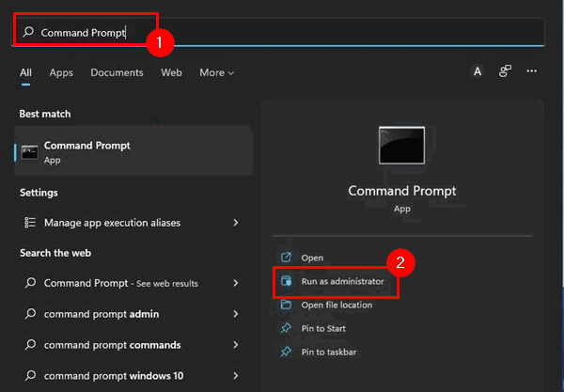
Task: Click the Best match heading
Action: coord(45,114)
